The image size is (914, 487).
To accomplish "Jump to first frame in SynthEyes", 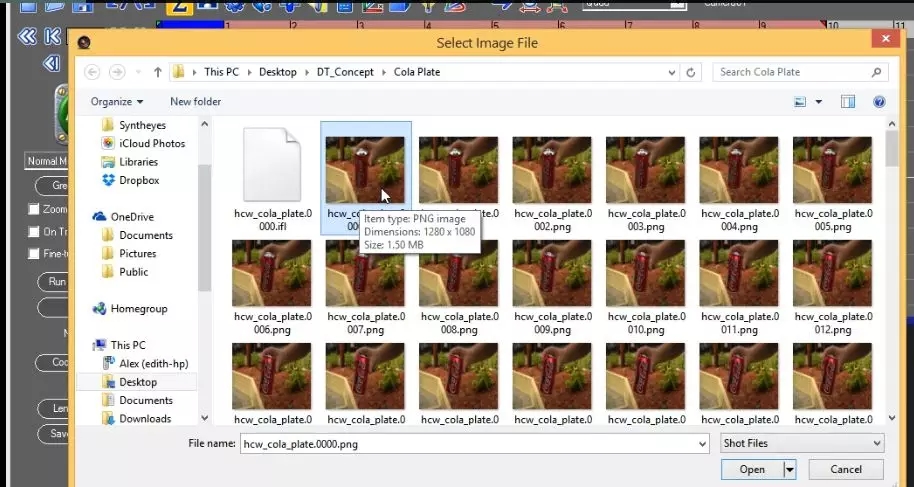I will [x=52, y=37].
